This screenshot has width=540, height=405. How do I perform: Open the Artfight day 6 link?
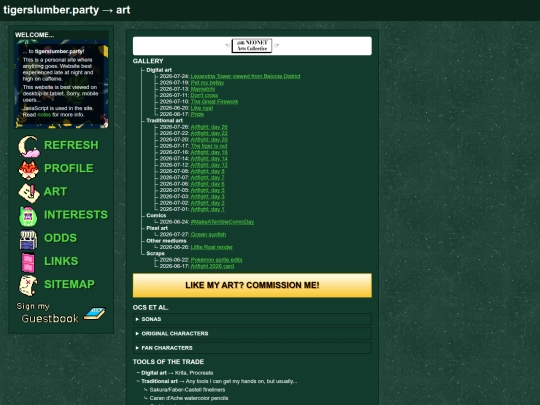[x=208, y=184]
